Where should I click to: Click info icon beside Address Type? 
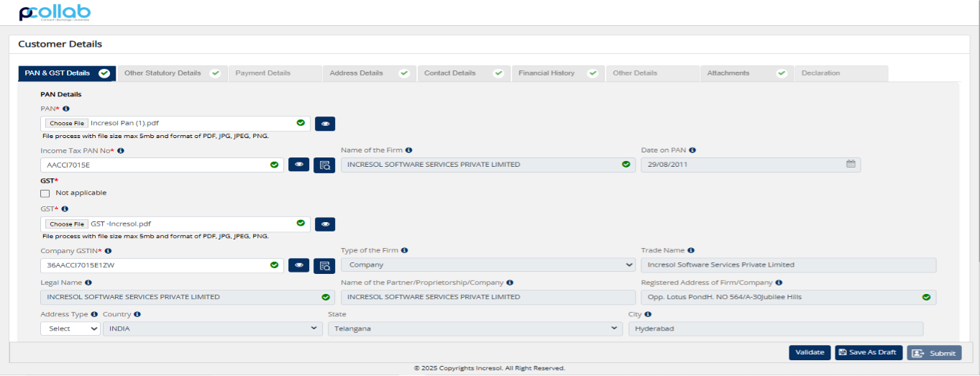tap(94, 314)
